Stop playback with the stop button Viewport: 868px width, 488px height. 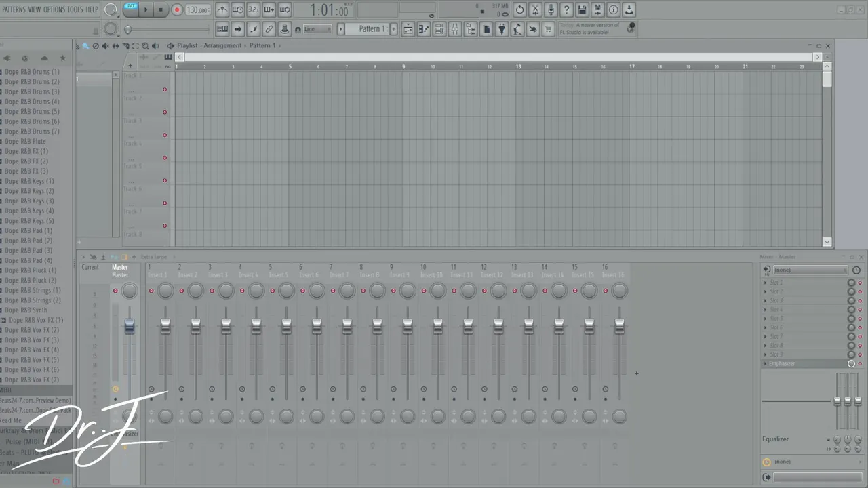161,9
